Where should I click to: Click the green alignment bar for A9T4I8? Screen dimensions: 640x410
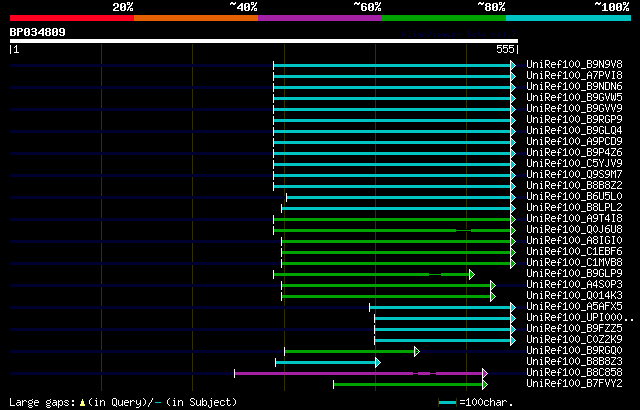click(392, 220)
